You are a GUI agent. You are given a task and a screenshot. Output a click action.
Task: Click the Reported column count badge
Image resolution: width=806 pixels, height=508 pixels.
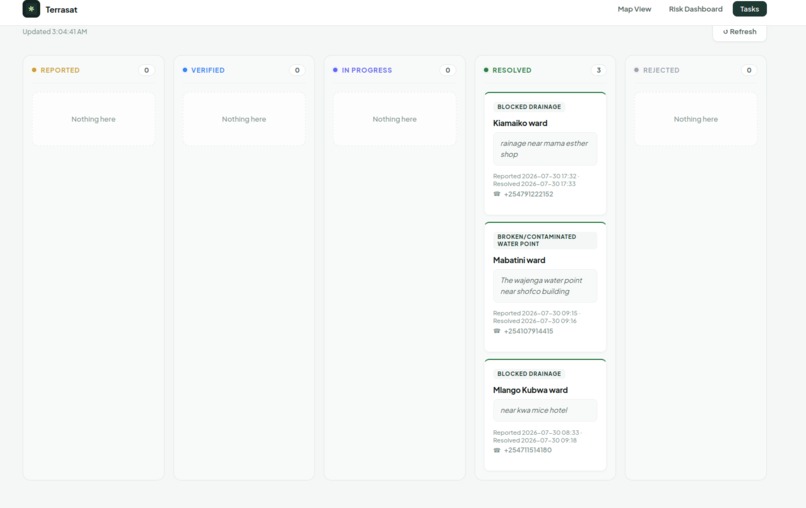[146, 70]
